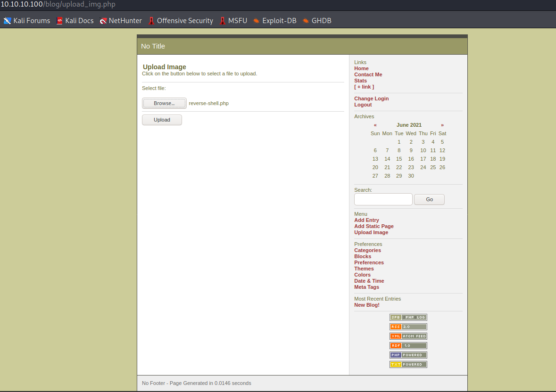Open the Add Static Page link

373,227
